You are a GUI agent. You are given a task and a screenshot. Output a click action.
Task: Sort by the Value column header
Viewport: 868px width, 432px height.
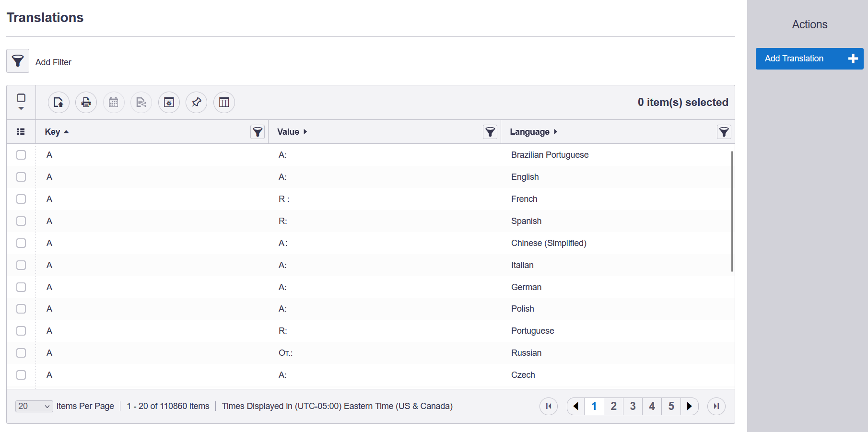coord(292,132)
